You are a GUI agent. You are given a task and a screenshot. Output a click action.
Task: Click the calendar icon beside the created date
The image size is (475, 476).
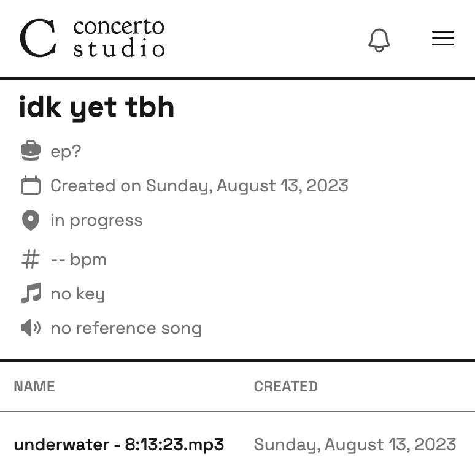click(x=30, y=185)
